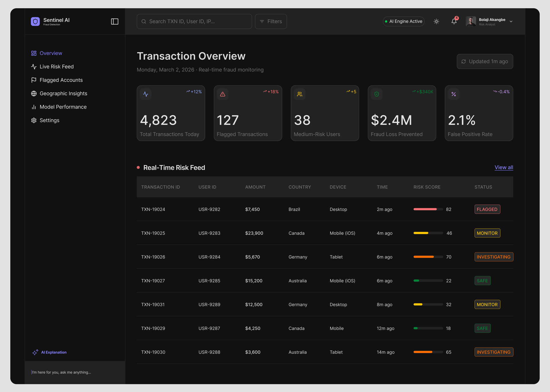Toggle light mode with sun icon
Image resolution: width=550 pixels, height=392 pixels.
tap(436, 21)
